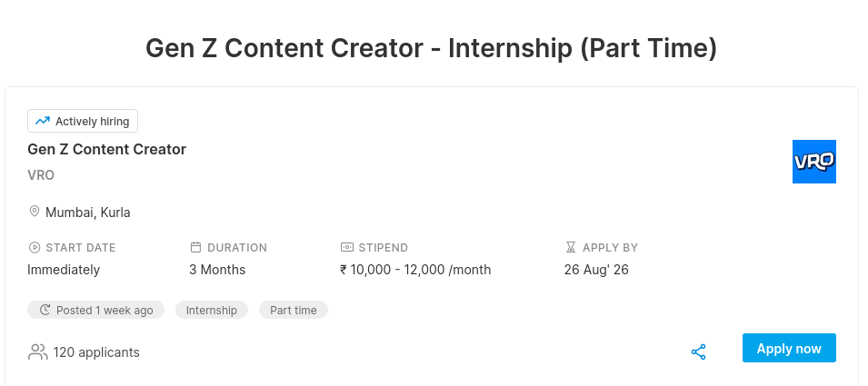Click the share icon
868x386 pixels.
(699, 352)
